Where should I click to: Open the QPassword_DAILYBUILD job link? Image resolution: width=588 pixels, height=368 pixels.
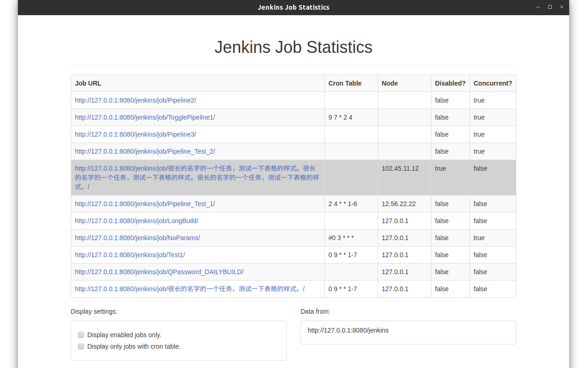click(x=159, y=272)
